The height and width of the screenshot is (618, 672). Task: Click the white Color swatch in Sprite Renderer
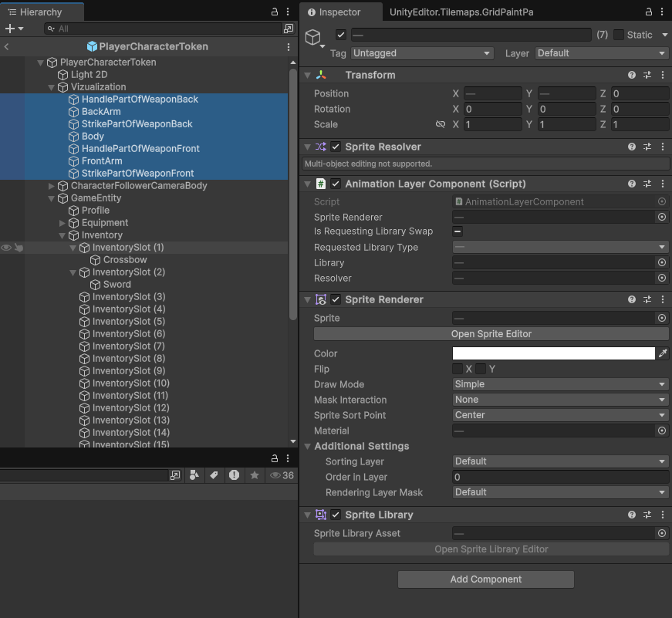tap(552, 353)
